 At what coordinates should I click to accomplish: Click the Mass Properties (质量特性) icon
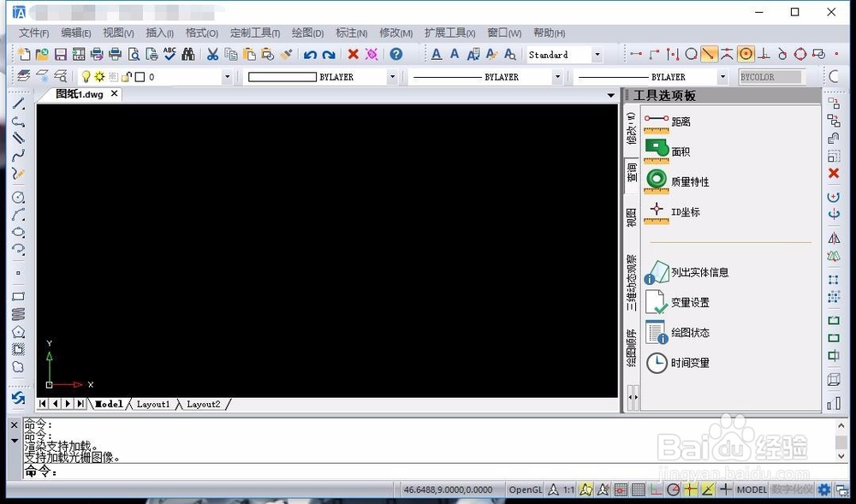tap(657, 181)
